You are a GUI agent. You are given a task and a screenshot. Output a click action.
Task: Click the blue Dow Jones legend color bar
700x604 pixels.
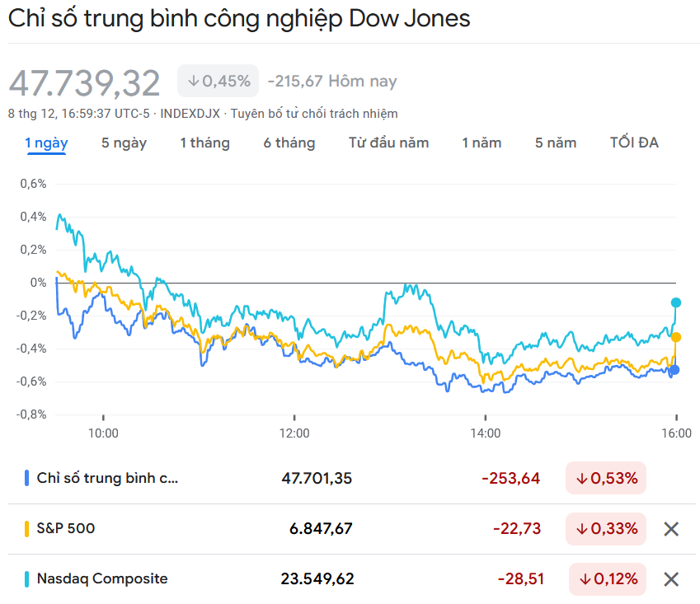(27, 478)
